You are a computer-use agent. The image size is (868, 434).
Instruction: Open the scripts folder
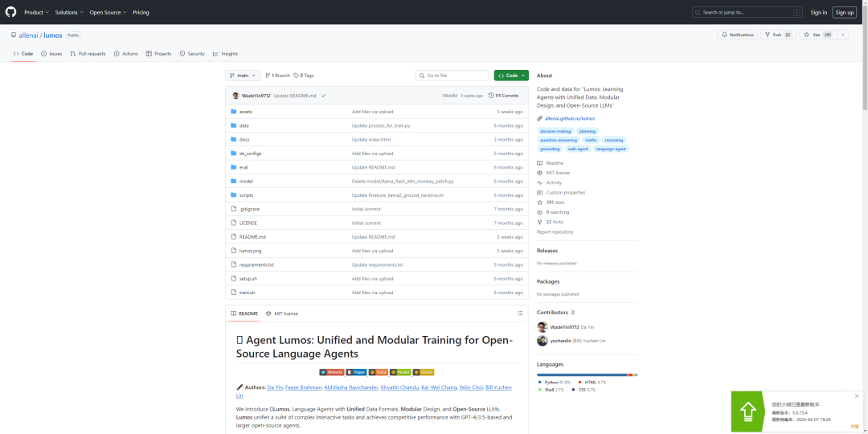247,194
